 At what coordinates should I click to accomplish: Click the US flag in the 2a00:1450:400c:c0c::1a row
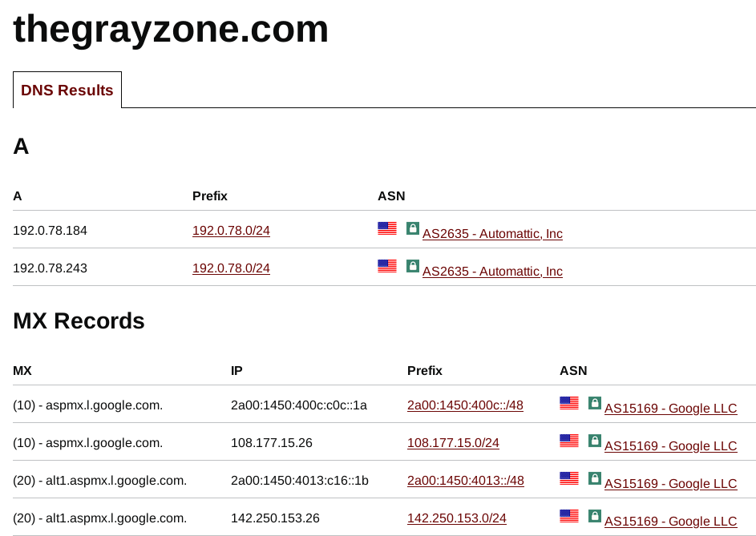click(569, 403)
